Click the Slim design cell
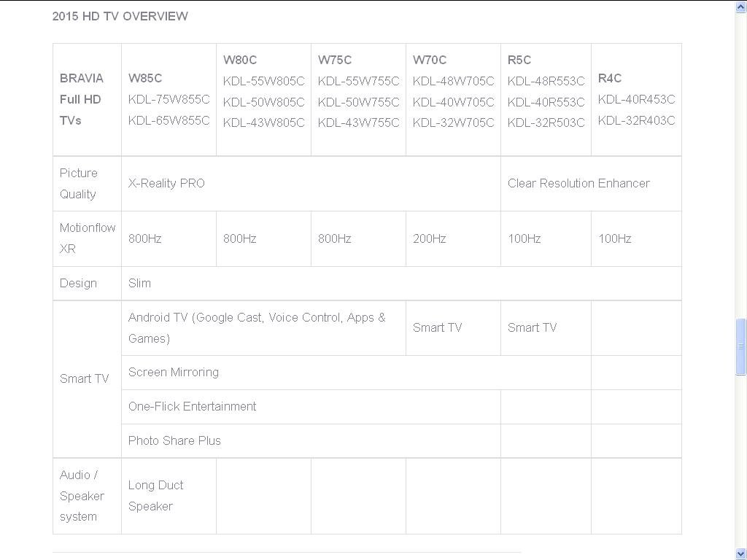Screen dimensions: 747x560 pos(139,283)
